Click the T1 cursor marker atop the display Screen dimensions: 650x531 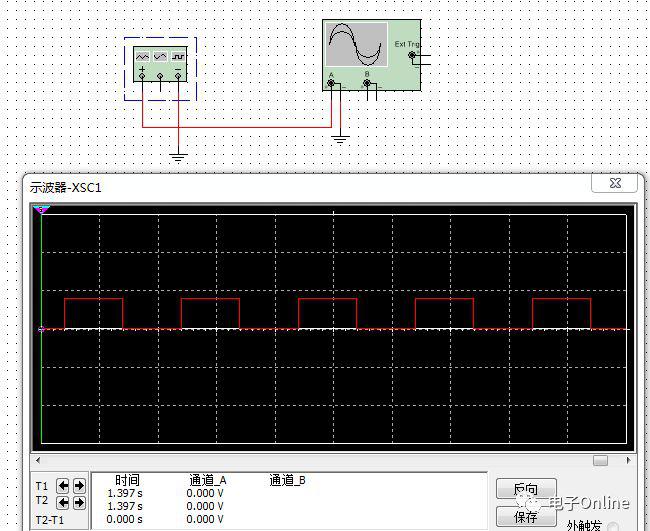[x=41, y=210]
